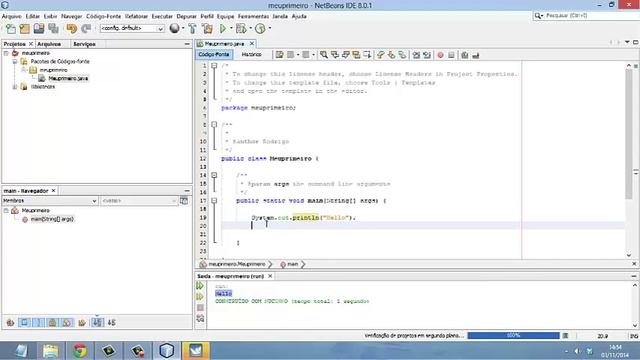Click the editor Last Edit icon
The height and width of the screenshot is (360, 640).
[x=279, y=55]
